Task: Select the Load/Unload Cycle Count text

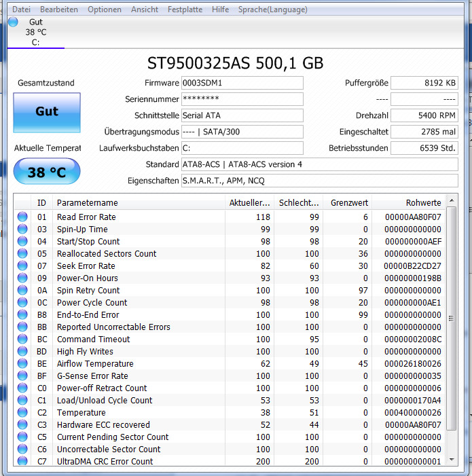Action: [105, 400]
